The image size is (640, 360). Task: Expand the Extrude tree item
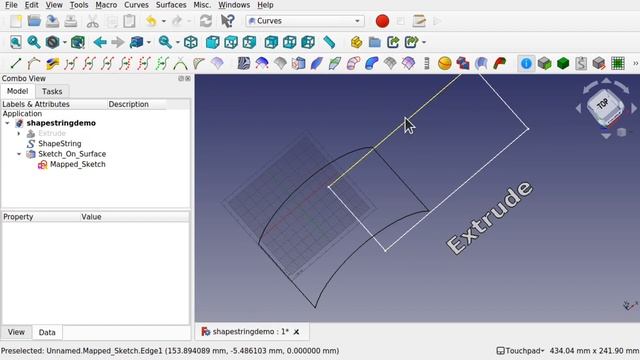[19, 133]
